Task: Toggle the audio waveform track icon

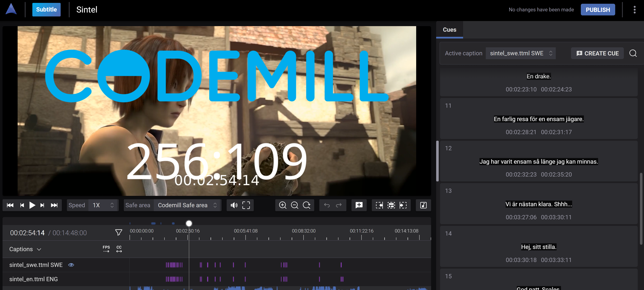Action: [x=423, y=205]
